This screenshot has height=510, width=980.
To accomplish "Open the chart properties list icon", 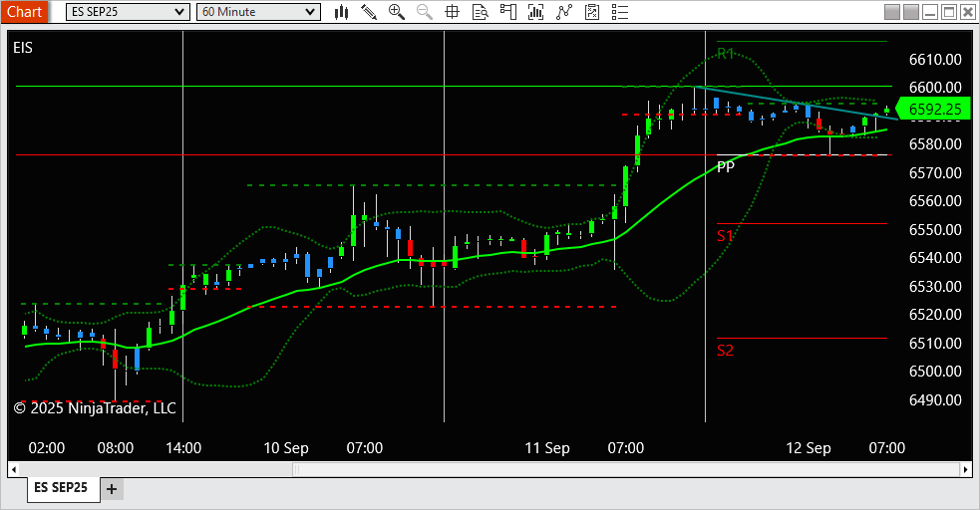I will click(619, 12).
